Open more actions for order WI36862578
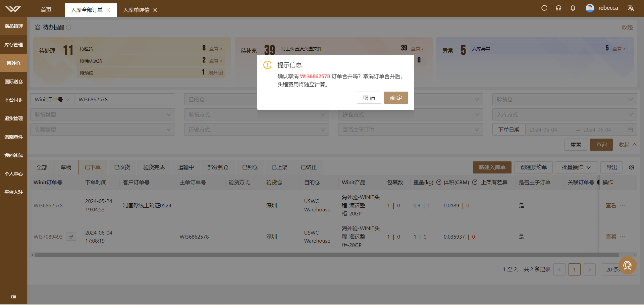The width and height of the screenshot is (644, 305). pyautogui.click(x=623, y=205)
